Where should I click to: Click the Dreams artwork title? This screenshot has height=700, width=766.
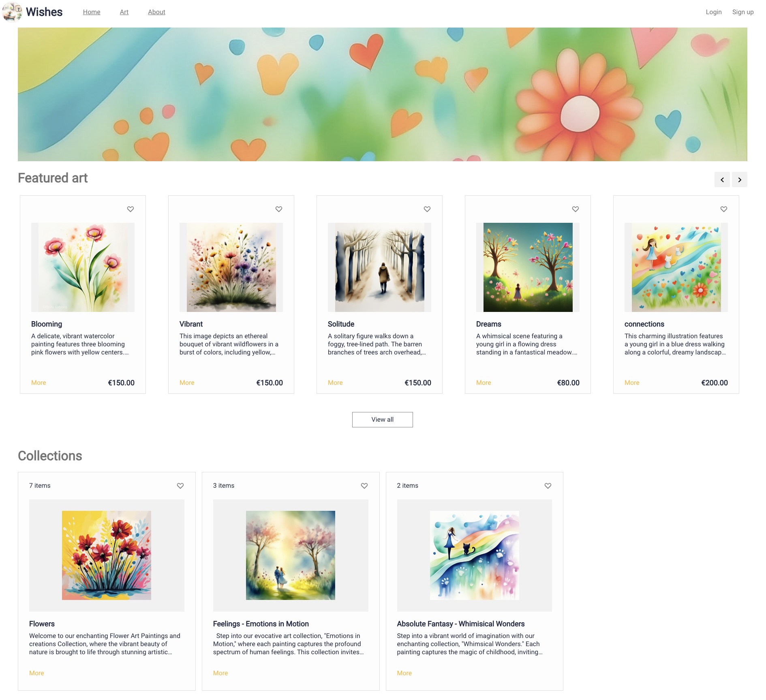pyautogui.click(x=489, y=324)
